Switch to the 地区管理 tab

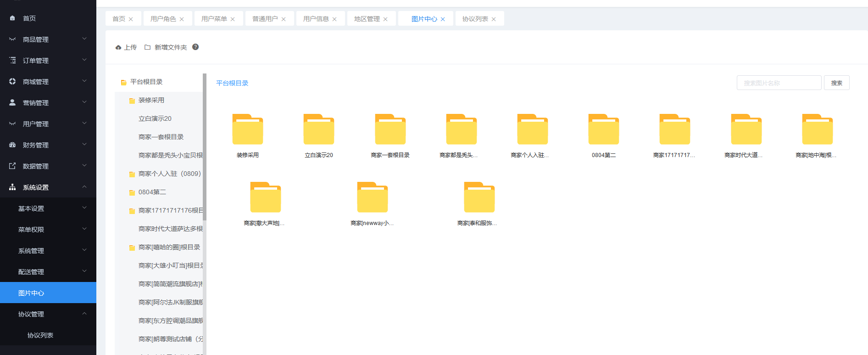click(x=367, y=19)
